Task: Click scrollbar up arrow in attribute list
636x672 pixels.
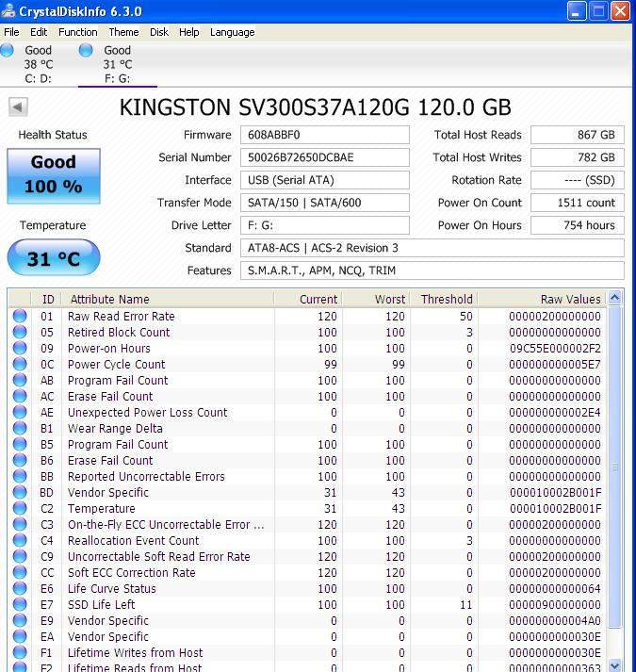Action: pos(615,299)
